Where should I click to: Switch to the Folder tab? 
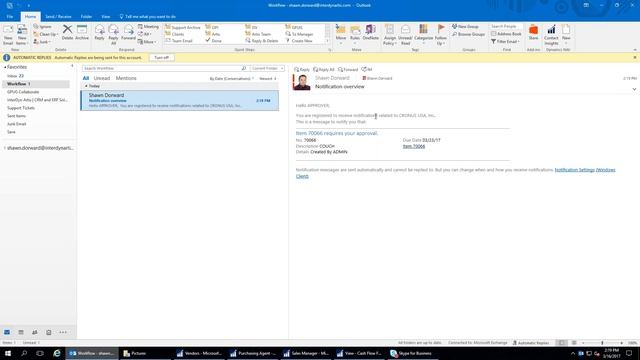(86, 17)
